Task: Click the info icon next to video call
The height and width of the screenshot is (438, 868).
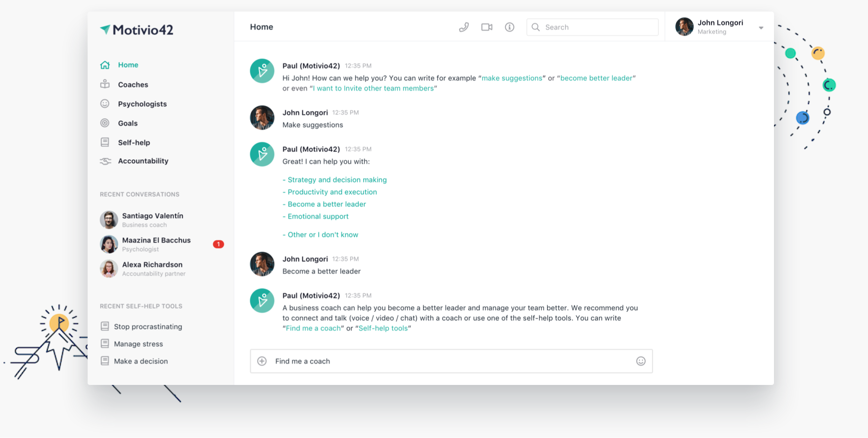Action: (509, 27)
